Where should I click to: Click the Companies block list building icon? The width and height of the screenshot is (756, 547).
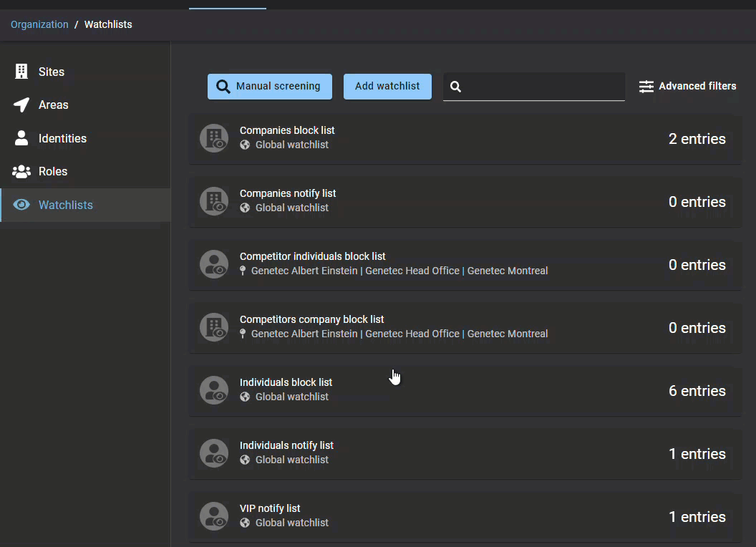tap(213, 138)
